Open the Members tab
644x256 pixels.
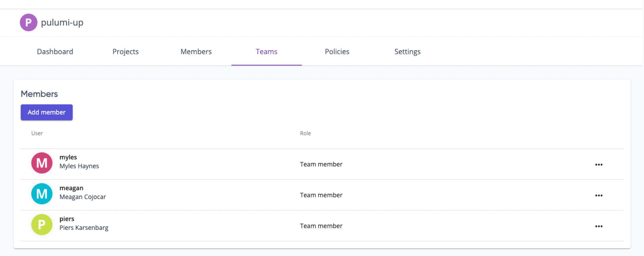[196, 52]
